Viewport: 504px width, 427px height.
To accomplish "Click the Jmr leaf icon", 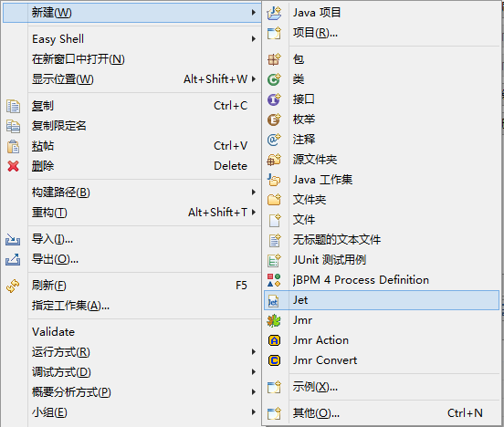I will click(x=274, y=320).
